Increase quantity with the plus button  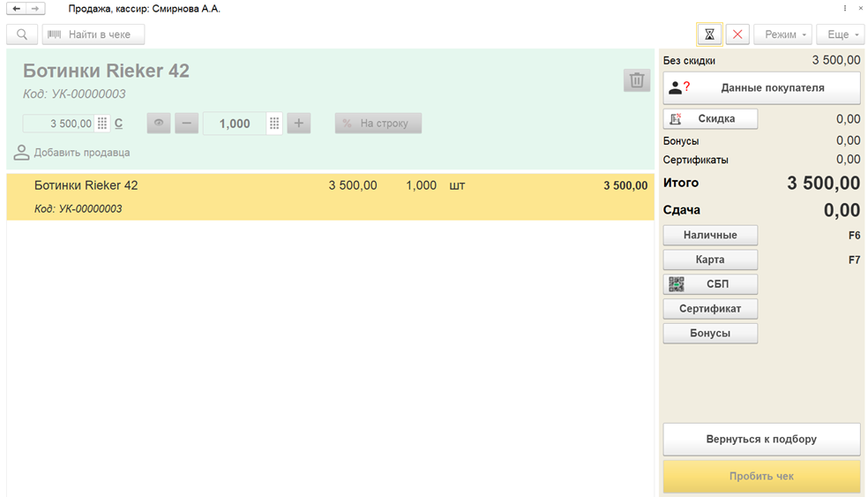coord(299,124)
